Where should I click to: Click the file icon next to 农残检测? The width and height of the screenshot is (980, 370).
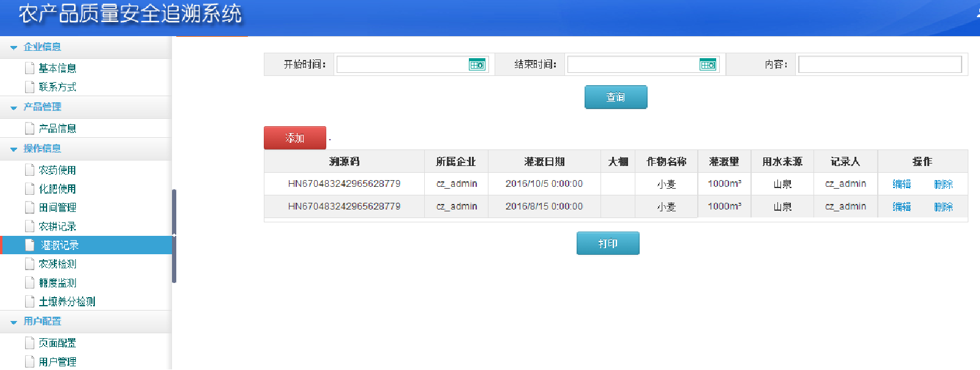29,263
